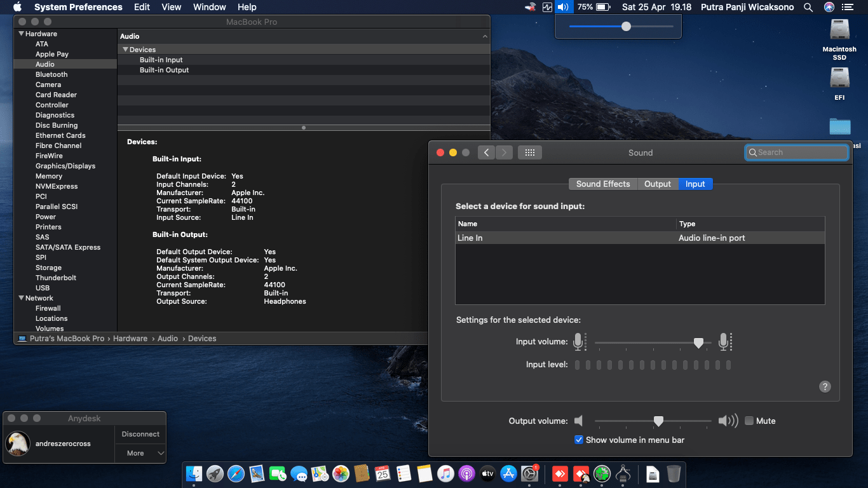Open Maps icon in dock

point(320,473)
